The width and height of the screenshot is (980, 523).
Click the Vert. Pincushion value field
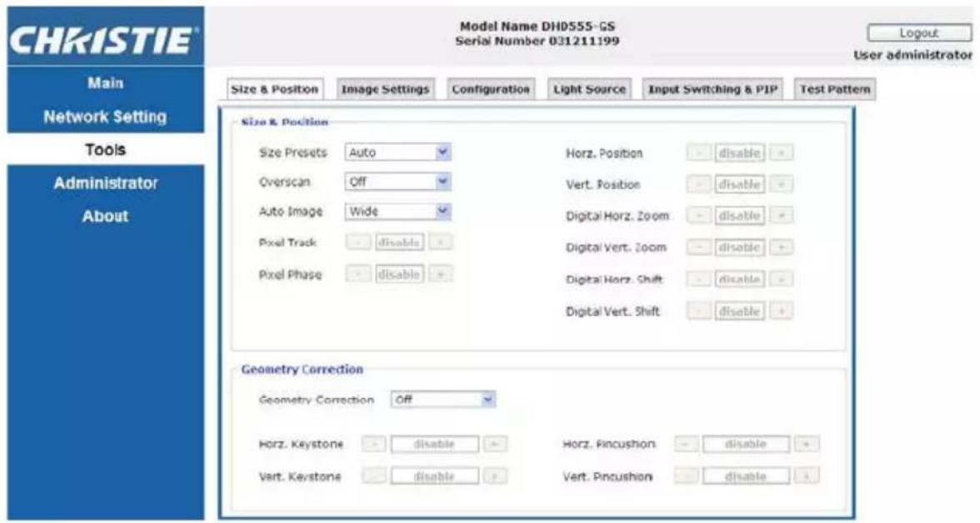point(747,476)
